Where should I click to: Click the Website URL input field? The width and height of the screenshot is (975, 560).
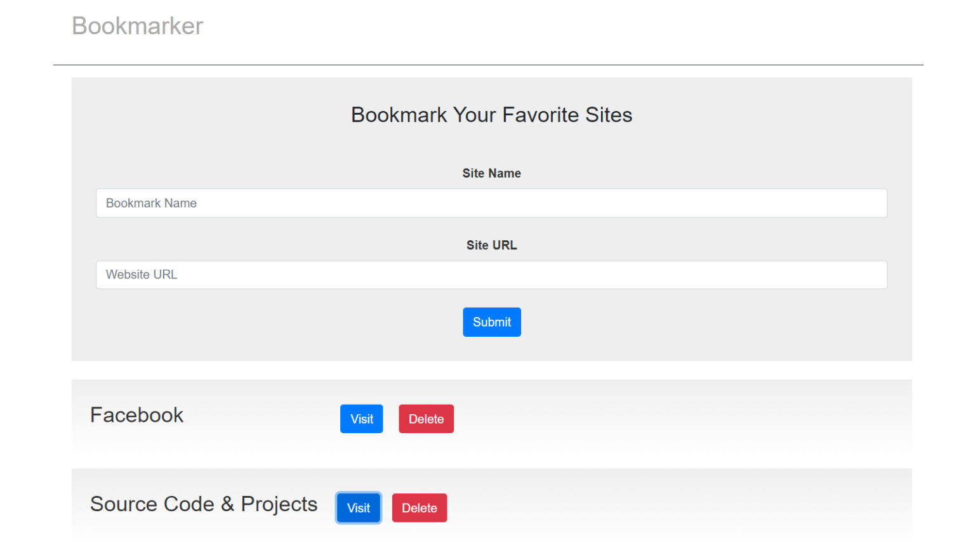point(491,275)
